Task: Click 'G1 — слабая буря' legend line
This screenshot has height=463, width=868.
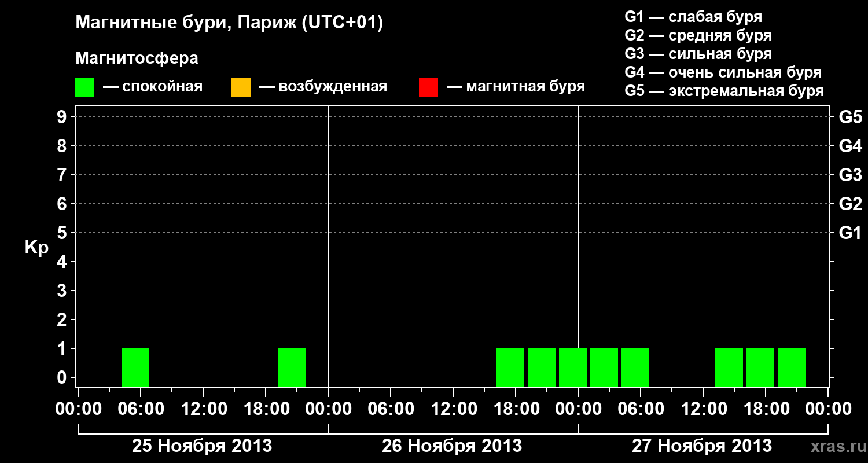Action: (x=693, y=17)
